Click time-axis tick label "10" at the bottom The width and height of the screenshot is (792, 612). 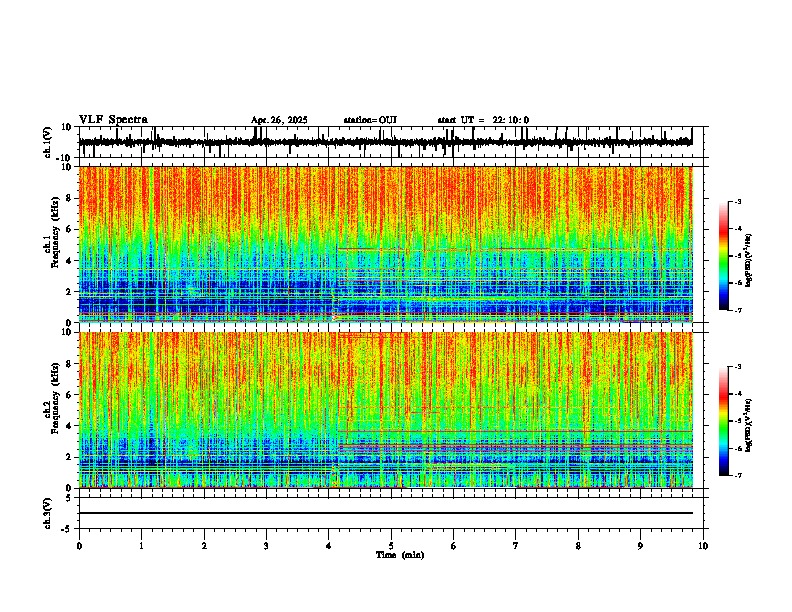coord(703,546)
